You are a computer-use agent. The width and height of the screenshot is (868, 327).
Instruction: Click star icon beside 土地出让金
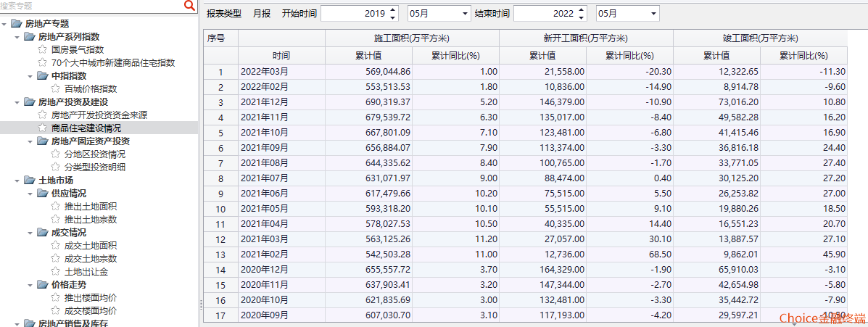click(56, 272)
